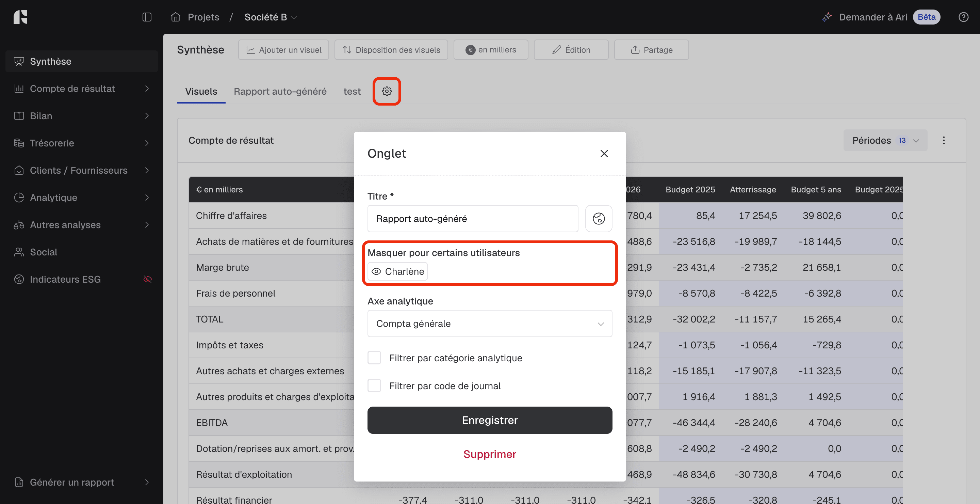The width and height of the screenshot is (980, 504).
Task: Expand Compte de résultat sidebar section
Action: pyautogui.click(x=147, y=89)
